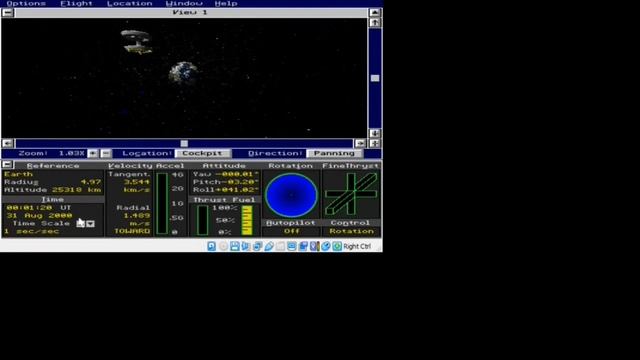This screenshot has width=640, height=360.
Task: Click the TOWARD direction indicator
Action: coord(132,231)
